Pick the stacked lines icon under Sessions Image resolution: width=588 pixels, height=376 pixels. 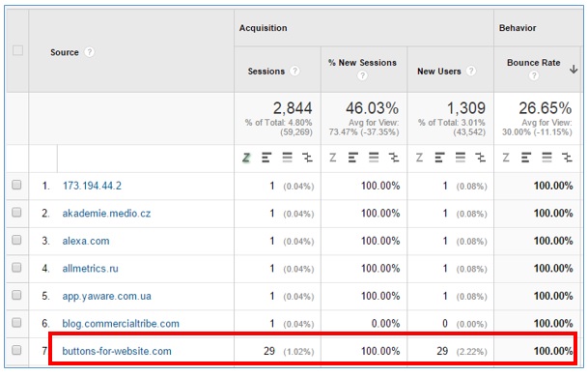click(287, 158)
